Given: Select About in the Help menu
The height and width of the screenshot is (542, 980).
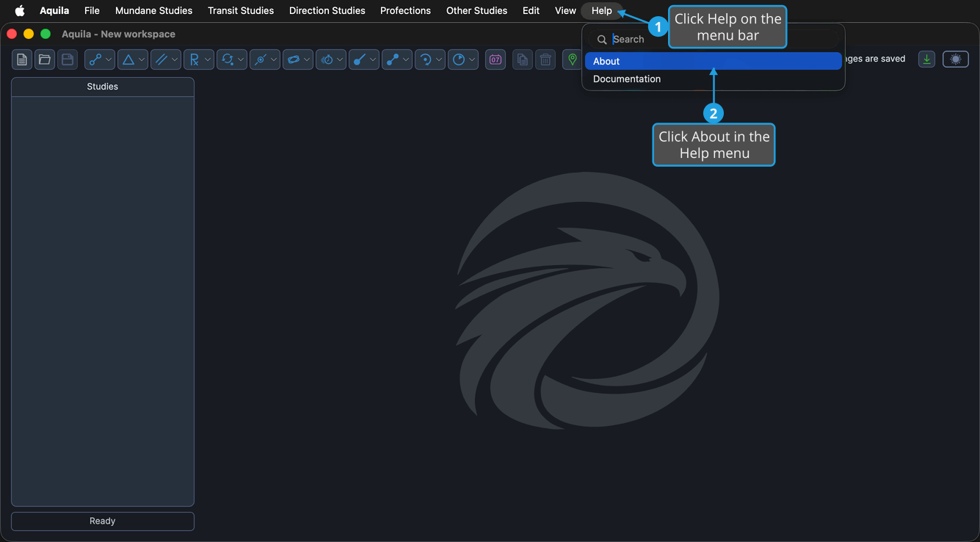Looking at the screenshot, I should [714, 61].
